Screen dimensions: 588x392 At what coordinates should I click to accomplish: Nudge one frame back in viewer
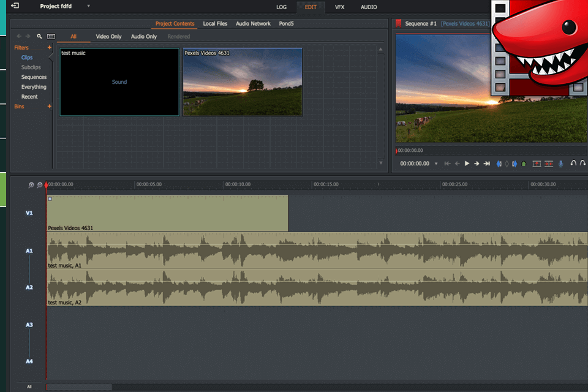pyautogui.click(x=457, y=164)
